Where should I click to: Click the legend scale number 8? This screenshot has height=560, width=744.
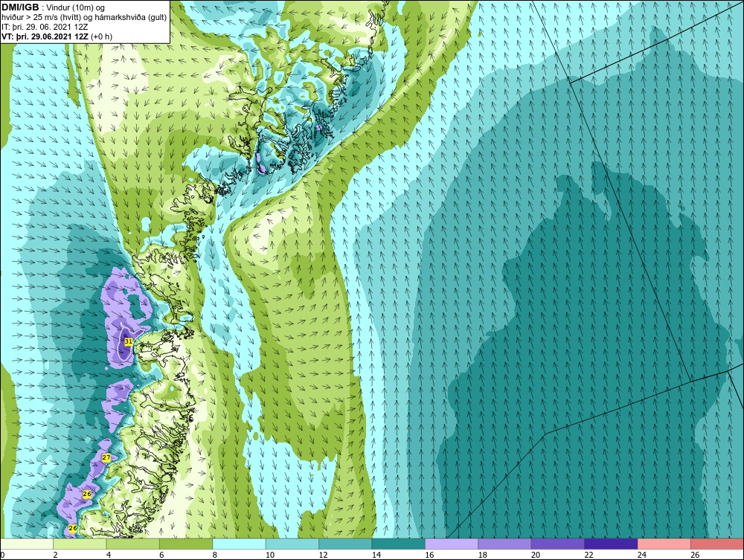pyautogui.click(x=215, y=555)
